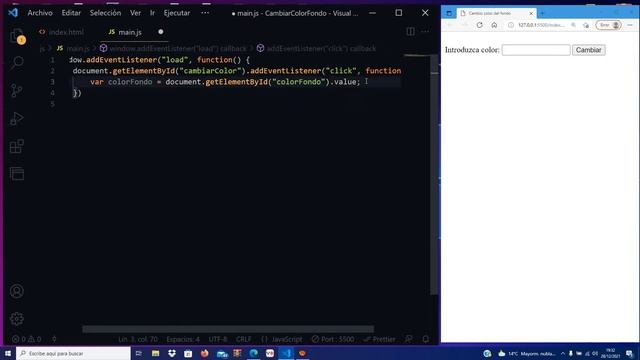Viewport: 640px width, 360px height.
Task: Open the Ver menu
Action: point(136,13)
